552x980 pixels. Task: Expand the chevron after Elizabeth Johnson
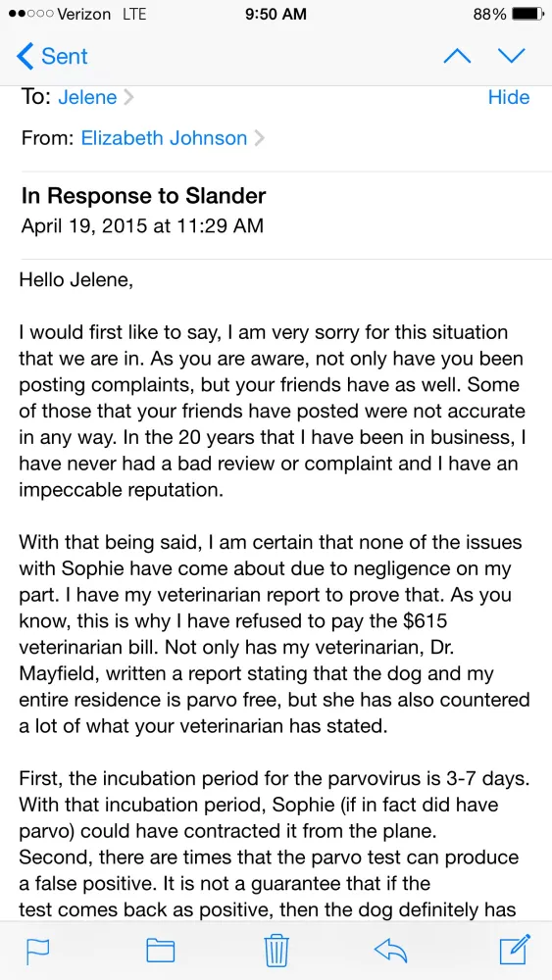(258, 138)
